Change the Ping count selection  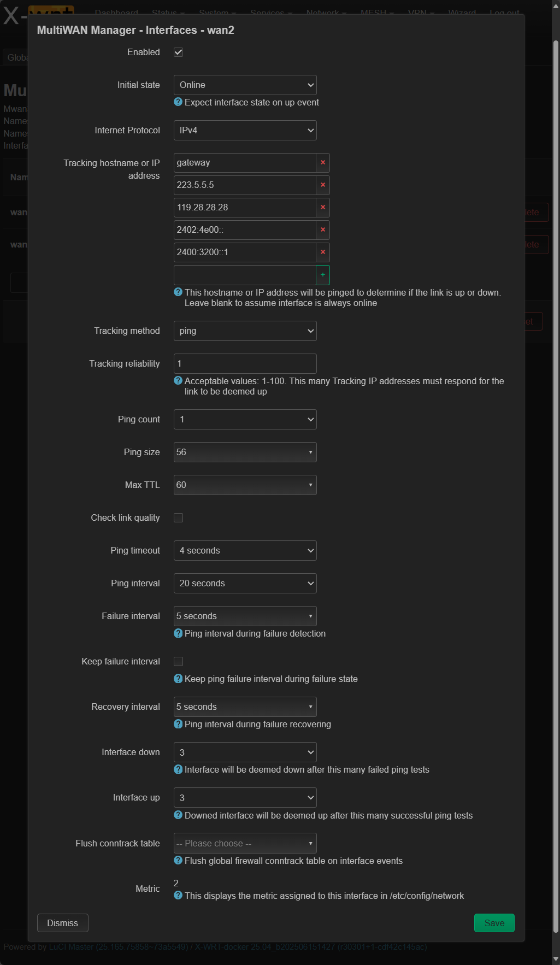click(245, 420)
